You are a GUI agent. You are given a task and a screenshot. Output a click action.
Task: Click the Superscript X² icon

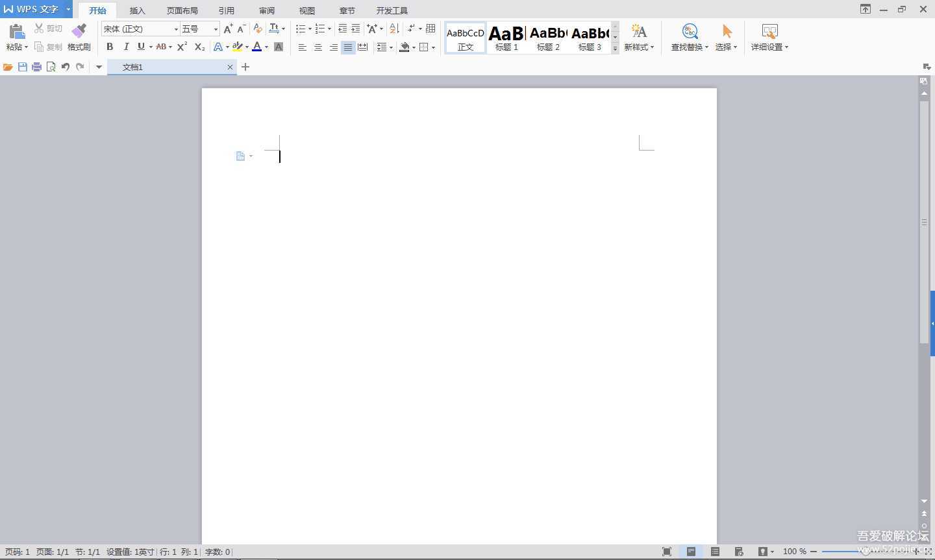coord(182,47)
